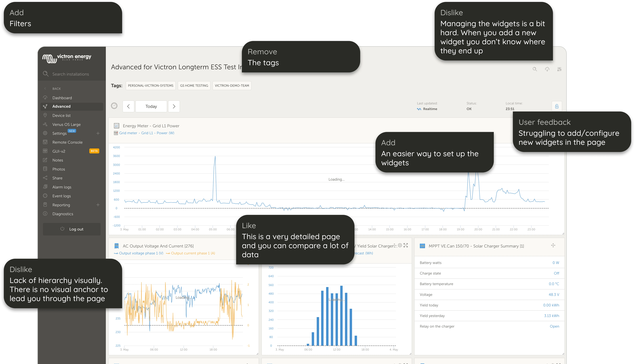635x364 pixels.
Task: Select the VICTRON-DEMO-TEAM tag
Action: point(232,86)
